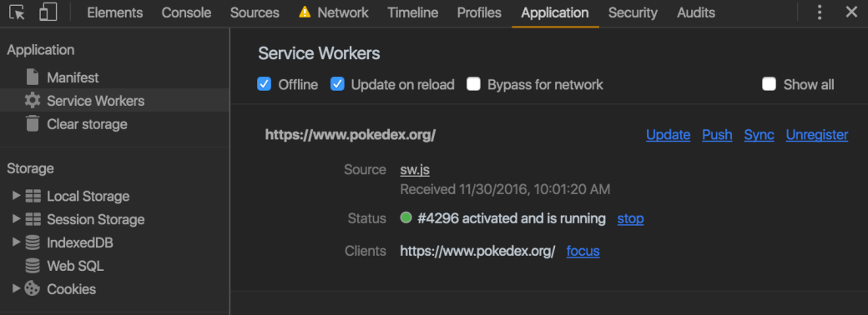Select the Application tab
Viewport: 868px width, 315px height.
[x=555, y=12]
